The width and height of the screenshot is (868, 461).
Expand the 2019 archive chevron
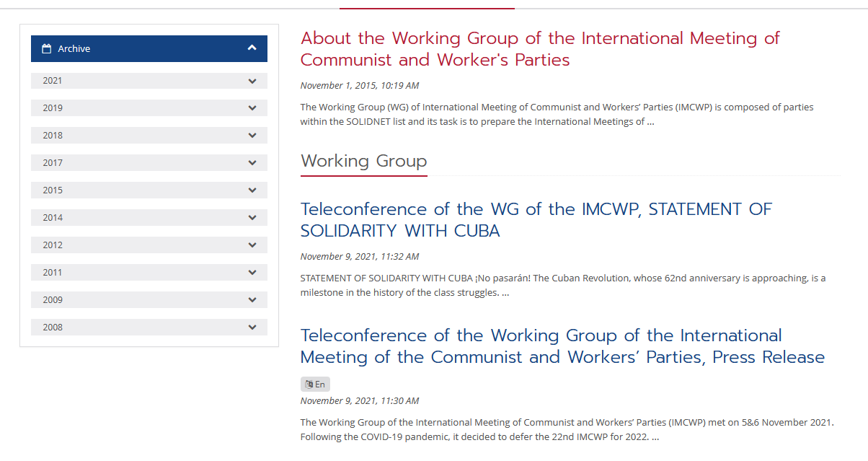(252, 108)
